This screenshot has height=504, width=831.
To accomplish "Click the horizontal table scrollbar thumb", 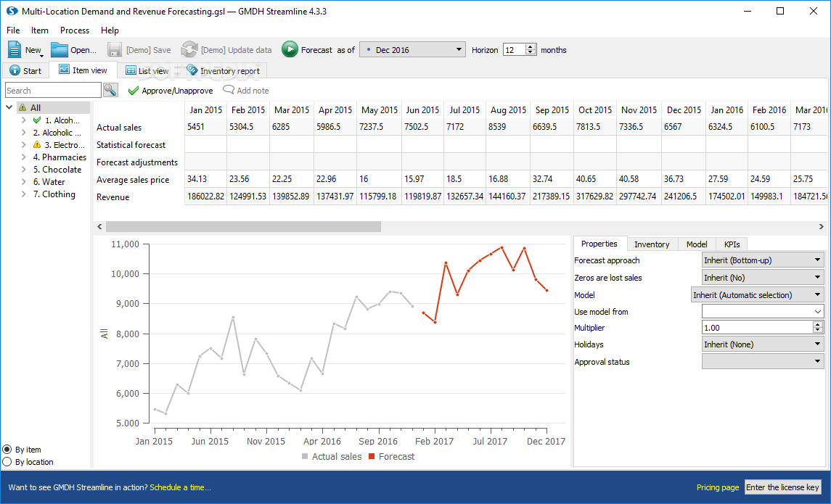I will [243, 226].
